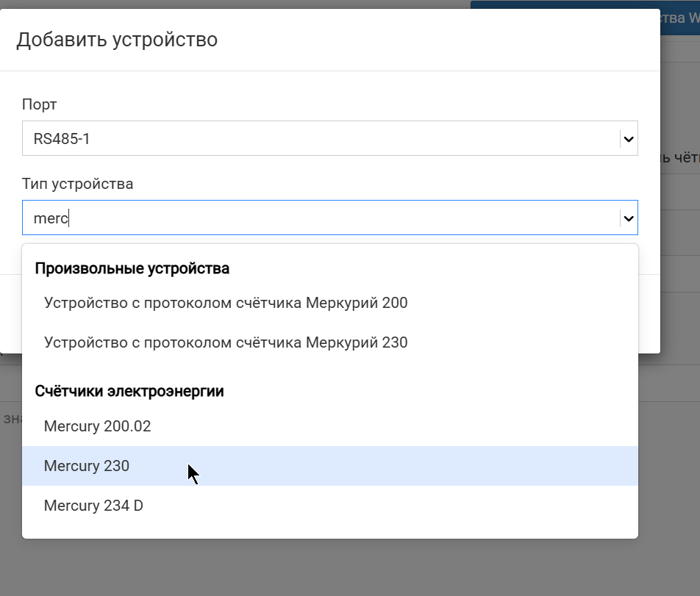Click the RS485-1 text in the port selector
Image resolution: width=700 pixels, height=596 pixels.
[62, 138]
